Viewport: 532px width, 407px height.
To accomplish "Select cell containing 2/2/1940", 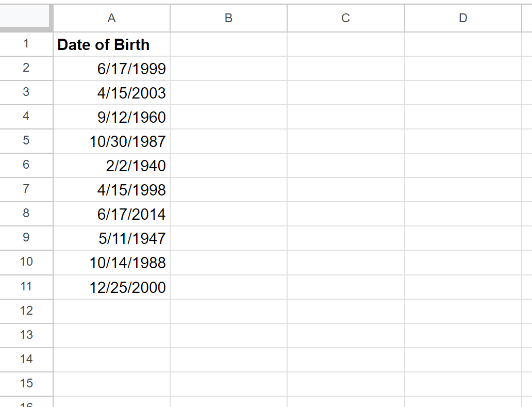I will tap(112, 166).
